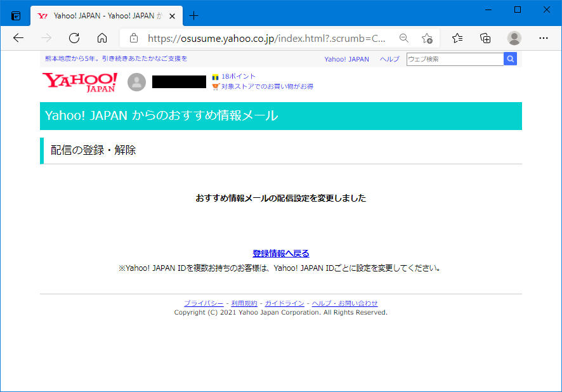The width and height of the screenshot is (562, 392).
Task: Open a new browser tab
Action: [194, 16]
